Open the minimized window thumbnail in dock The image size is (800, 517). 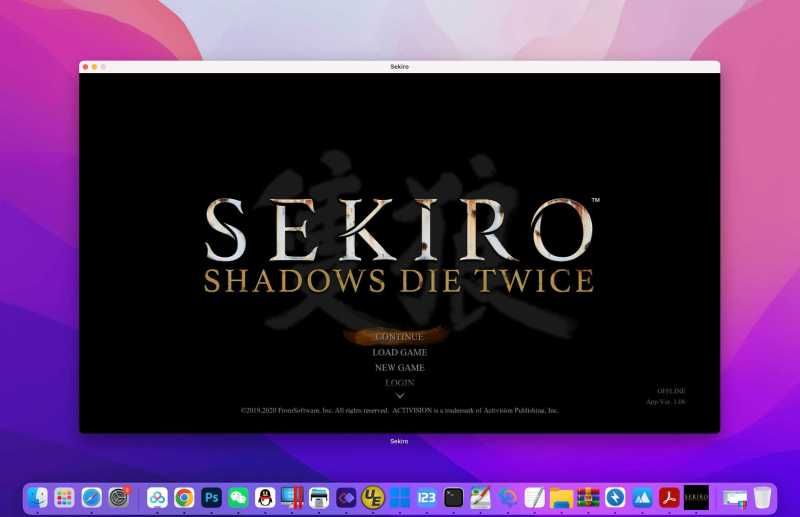tap(735, 498)
